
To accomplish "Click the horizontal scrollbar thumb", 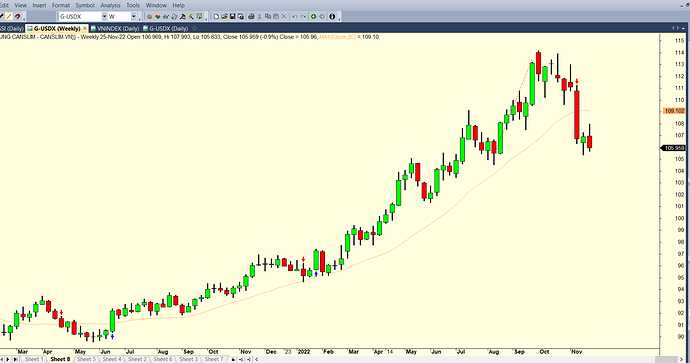I will 666,359.
